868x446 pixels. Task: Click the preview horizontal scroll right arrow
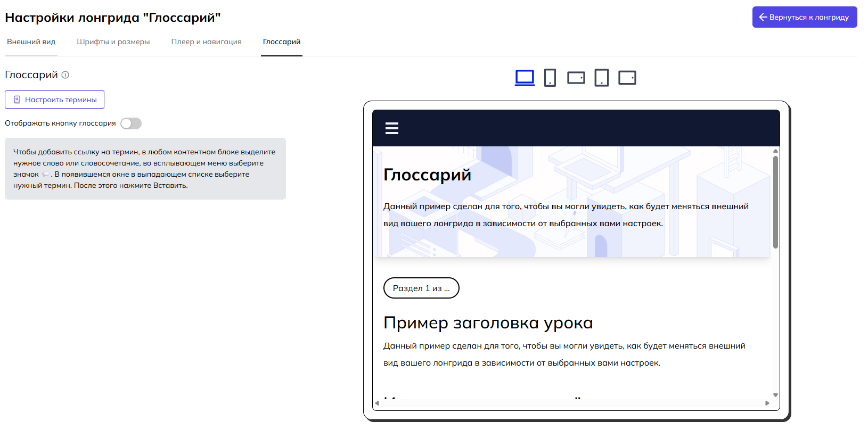click(x=767, y=403)
